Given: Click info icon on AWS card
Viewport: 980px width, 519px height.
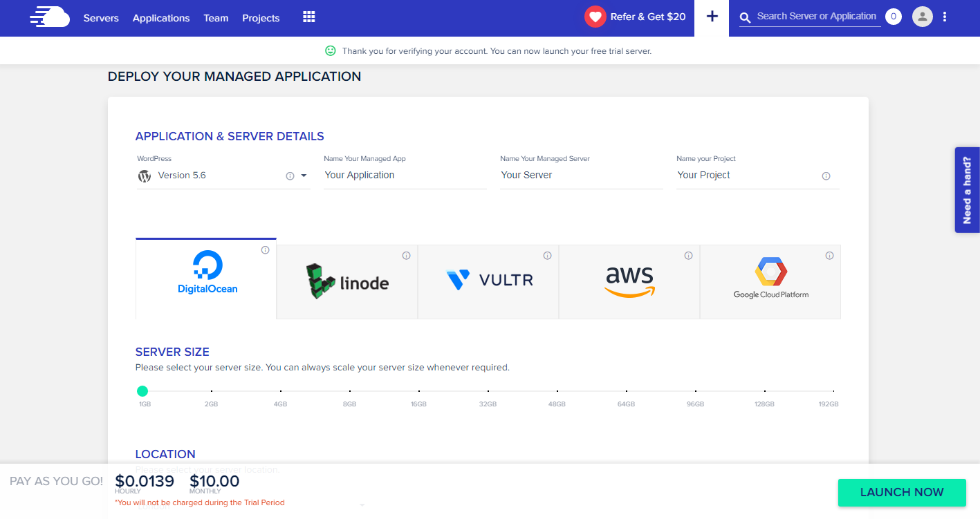Looking at the screenshot, I should 688,256.
